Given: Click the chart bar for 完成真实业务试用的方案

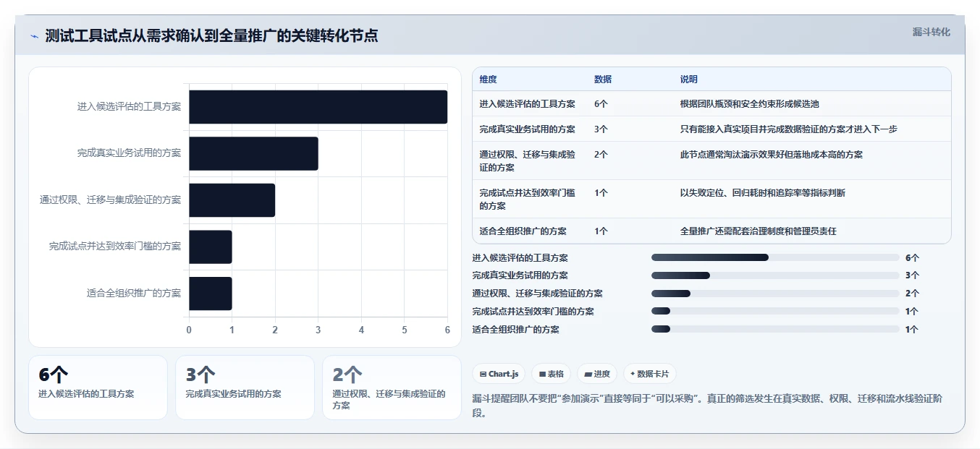Looking at the screenshot, I should pyautogui.click(x=253, y=153).
